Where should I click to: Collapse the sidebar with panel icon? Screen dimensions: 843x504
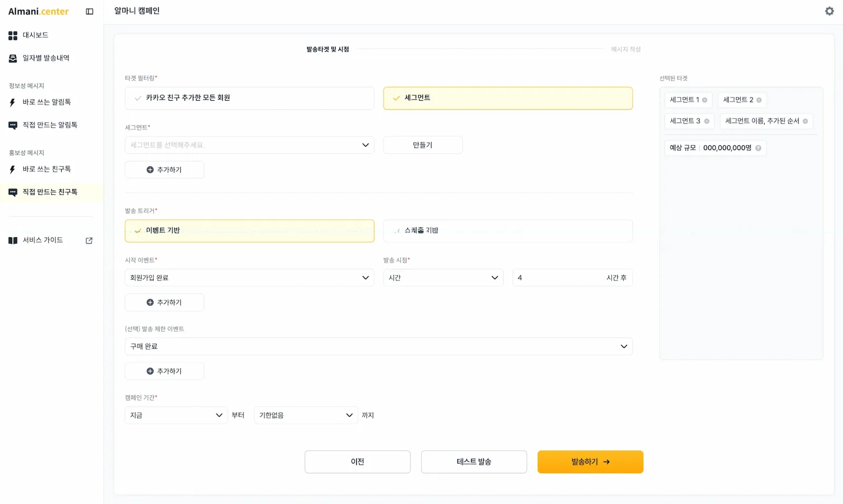click(x=90, y=12)
